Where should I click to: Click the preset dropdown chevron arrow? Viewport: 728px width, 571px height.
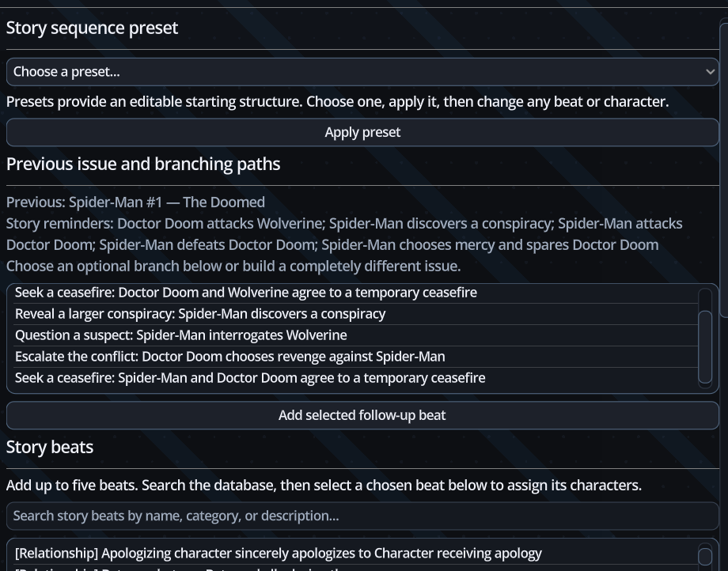pos(710,72)
